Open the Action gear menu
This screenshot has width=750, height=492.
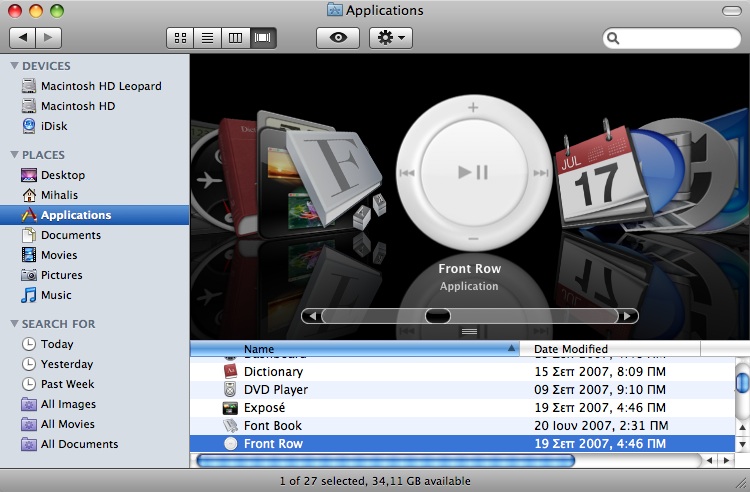391,38
